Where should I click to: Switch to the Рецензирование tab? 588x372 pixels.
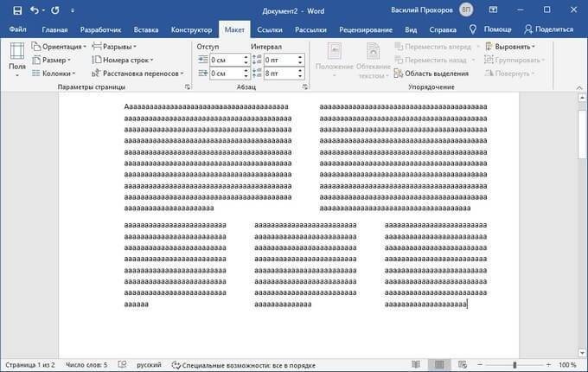(366, 29)
